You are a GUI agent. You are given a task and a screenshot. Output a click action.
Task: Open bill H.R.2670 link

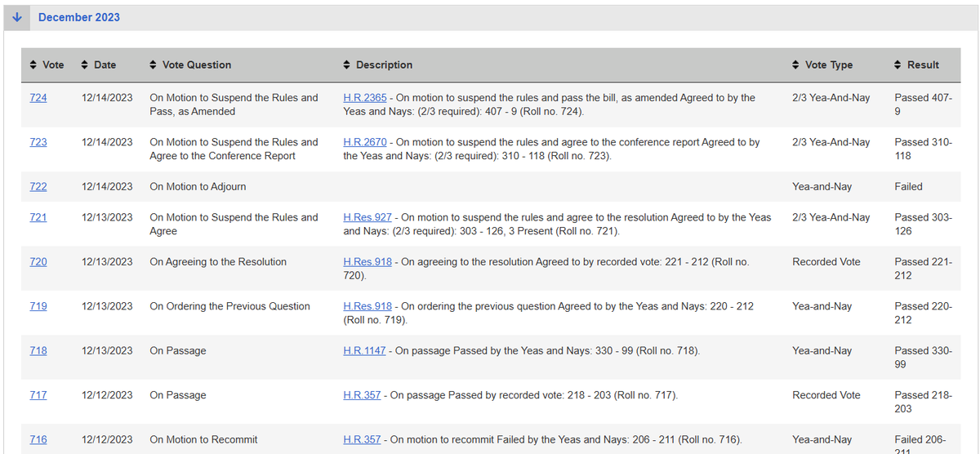pyautogui.click(x=365, y=142)
